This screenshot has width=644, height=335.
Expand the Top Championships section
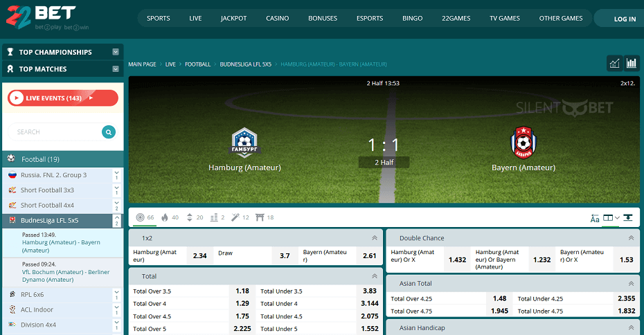pyautogui.click(x=116, y=52)
